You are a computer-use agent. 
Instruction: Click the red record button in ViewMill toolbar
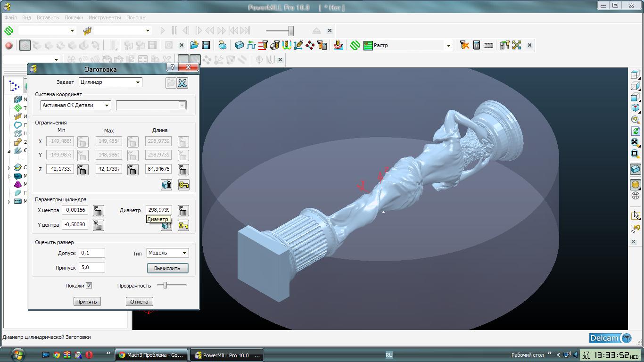[8, 45]
